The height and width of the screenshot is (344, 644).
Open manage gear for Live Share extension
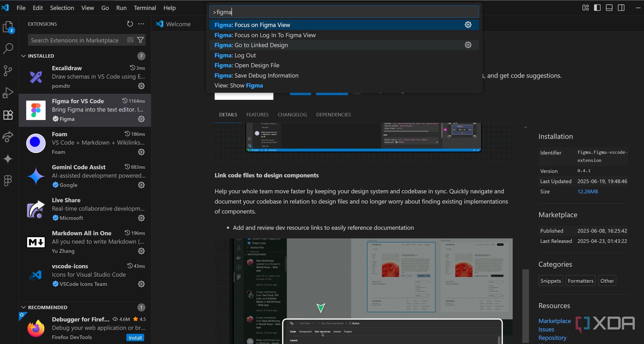pos(141,218)
